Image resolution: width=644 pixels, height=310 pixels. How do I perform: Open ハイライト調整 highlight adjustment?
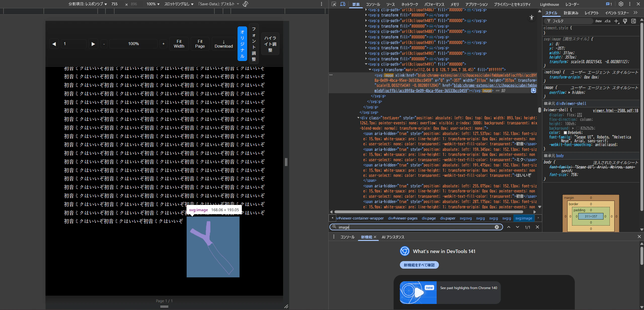coord(270,44)
